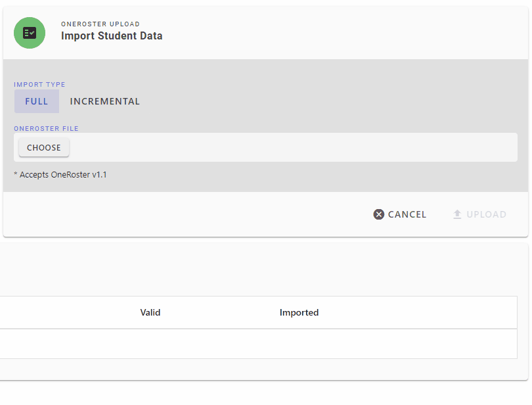Image resolution: width=532 pixels, height=405 pixels.
Task: Click the UPLOAD button label
Action: pyautogui.click(x=487, y=214)
